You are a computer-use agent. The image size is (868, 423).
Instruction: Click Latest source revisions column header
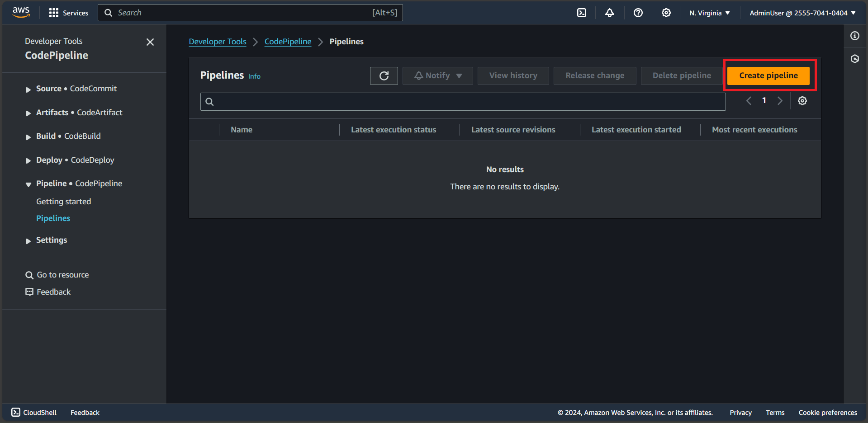(x=513, y=130)
